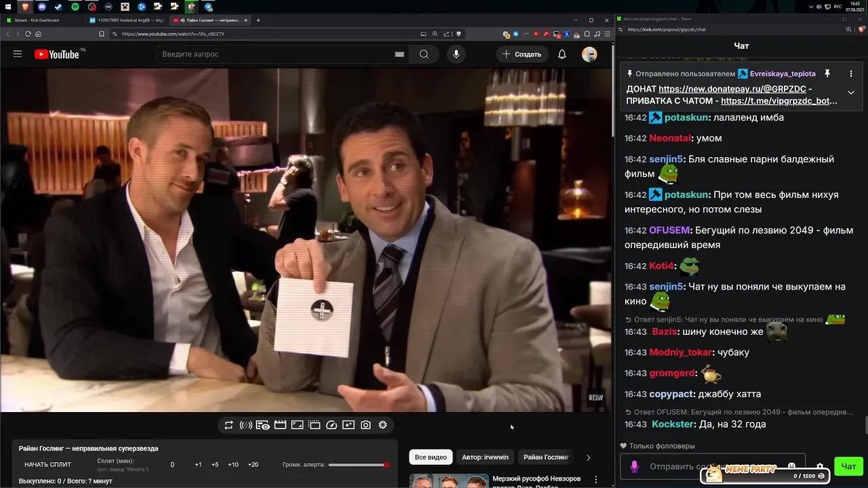
Task: Toggle the on-screen keyboard icon in search
Action: pyautogui.click(x=399, y=54)
